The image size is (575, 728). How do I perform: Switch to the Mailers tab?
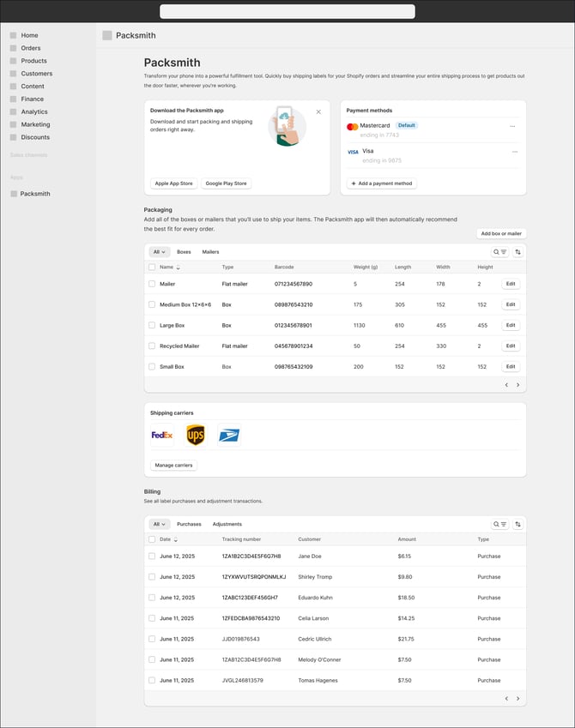(x=210, y=250)
